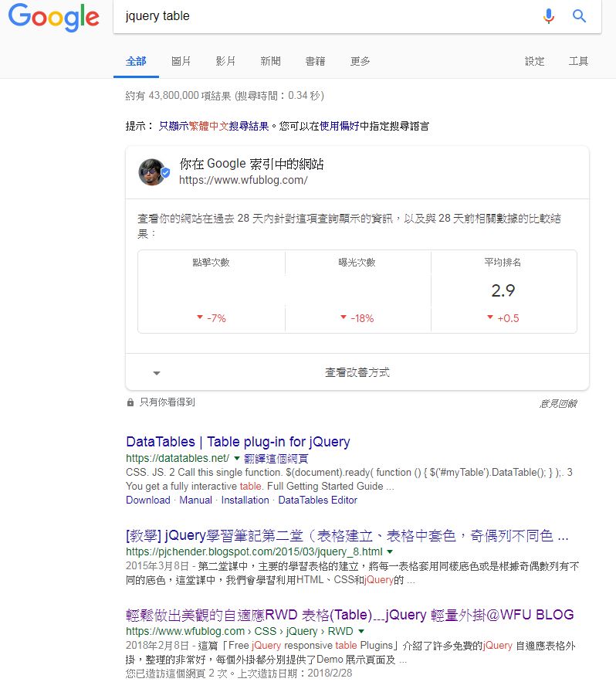
Task: Switch to the 影片 tab
Action: [225, 61]
